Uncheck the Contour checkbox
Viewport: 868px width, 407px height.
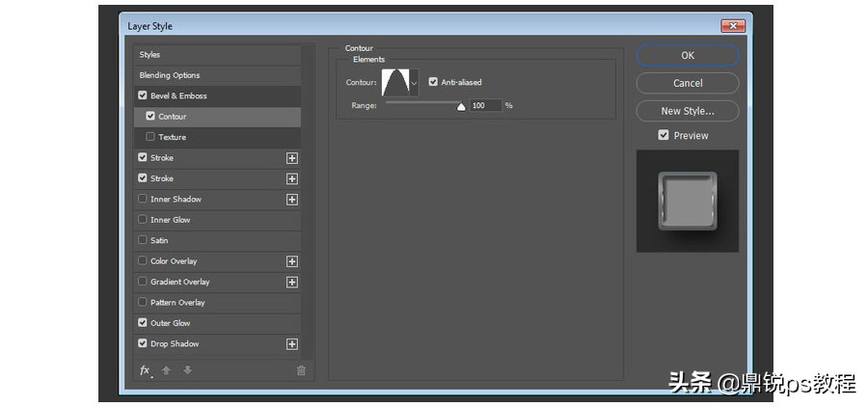coord(150,117)
